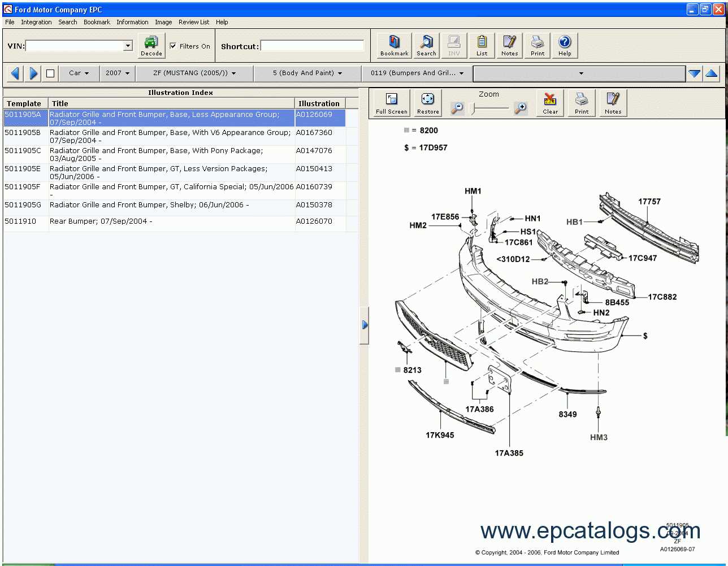Open the 5 (Body And Paint) dropdown
The width and height of the screenshot is (728, 566).
(x=307, y=73)
